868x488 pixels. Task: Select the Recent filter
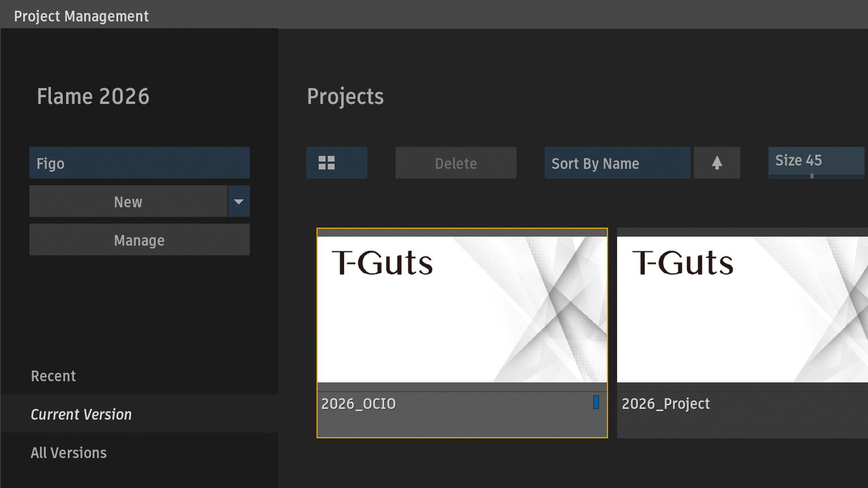pyautogui.click(x=53, y=376)
